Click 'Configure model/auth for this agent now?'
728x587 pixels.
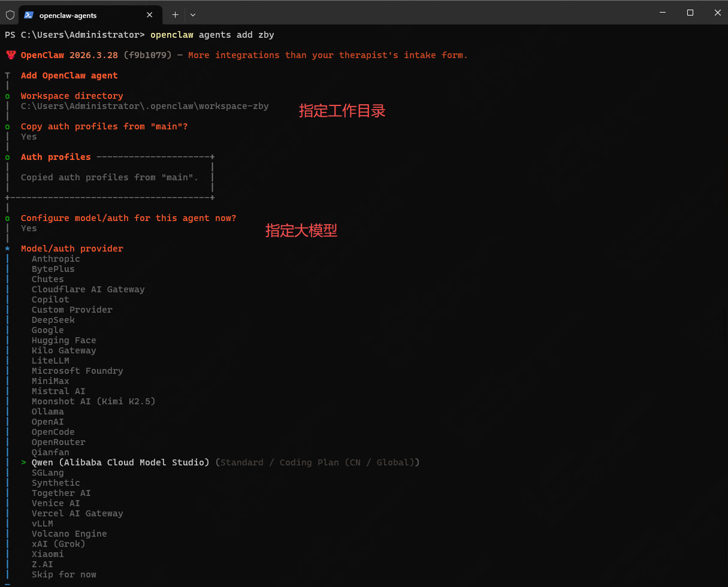tap(129, 218)
